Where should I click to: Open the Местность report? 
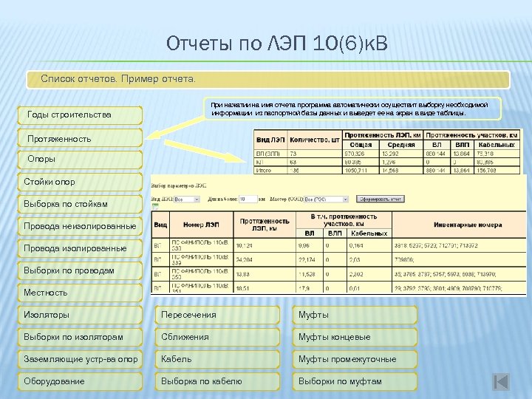click(x=80, y=293)
